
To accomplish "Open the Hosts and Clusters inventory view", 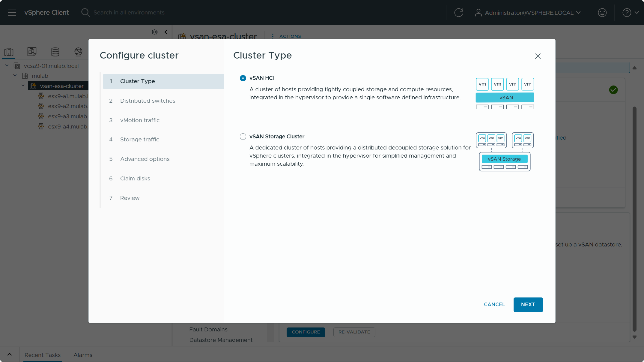I will (x=9, y=52).
